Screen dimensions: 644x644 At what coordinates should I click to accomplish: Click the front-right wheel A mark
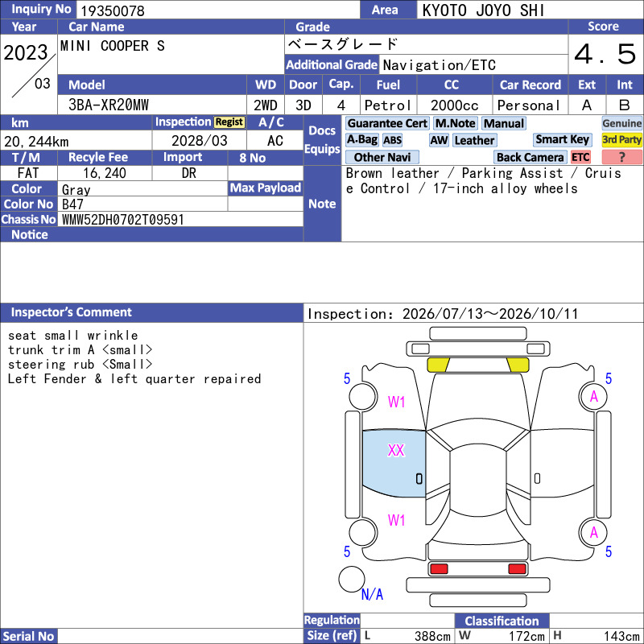click(x=593, y=396)
